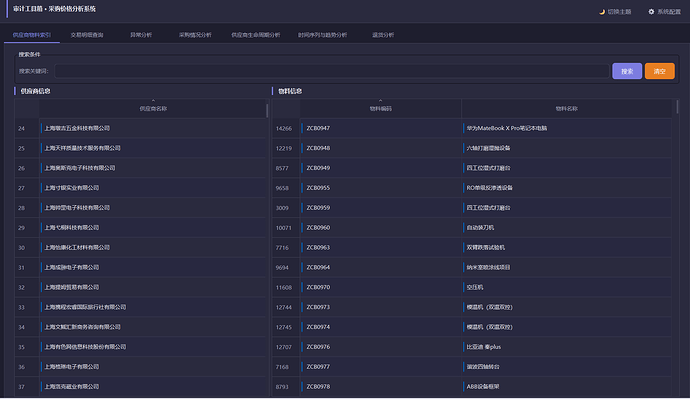
Task: Click material code ZCB0959
Action: click(x=318, y=208)
